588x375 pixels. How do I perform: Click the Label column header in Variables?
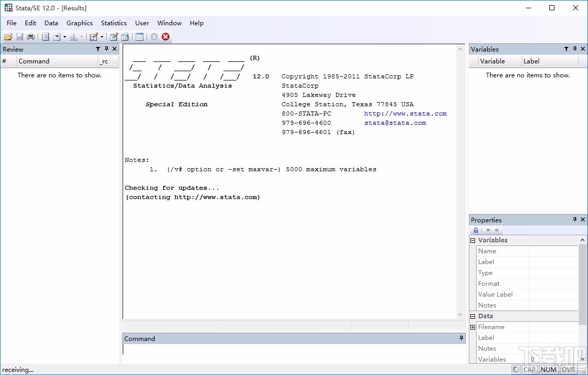pyautogui.click(x=550, y=61)
